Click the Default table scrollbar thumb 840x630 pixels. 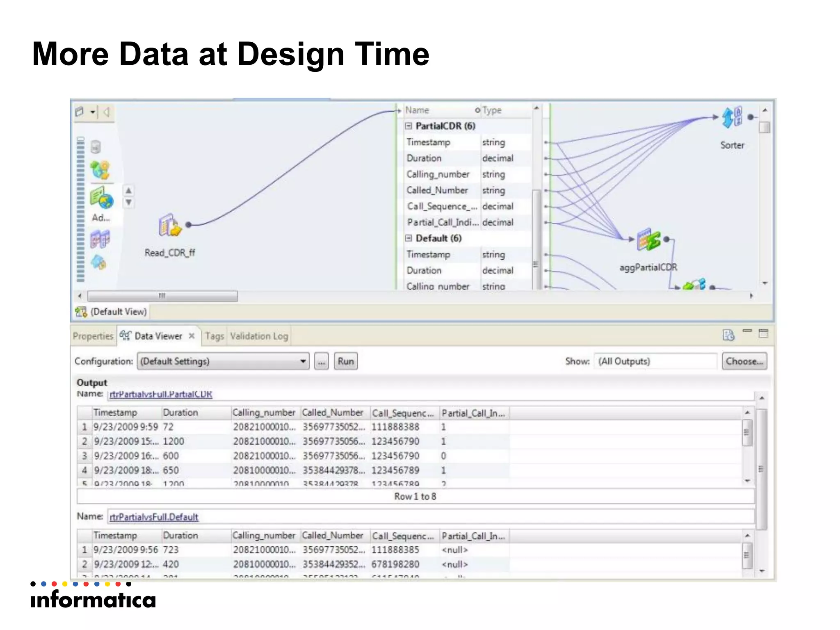(x=747, y=555)
